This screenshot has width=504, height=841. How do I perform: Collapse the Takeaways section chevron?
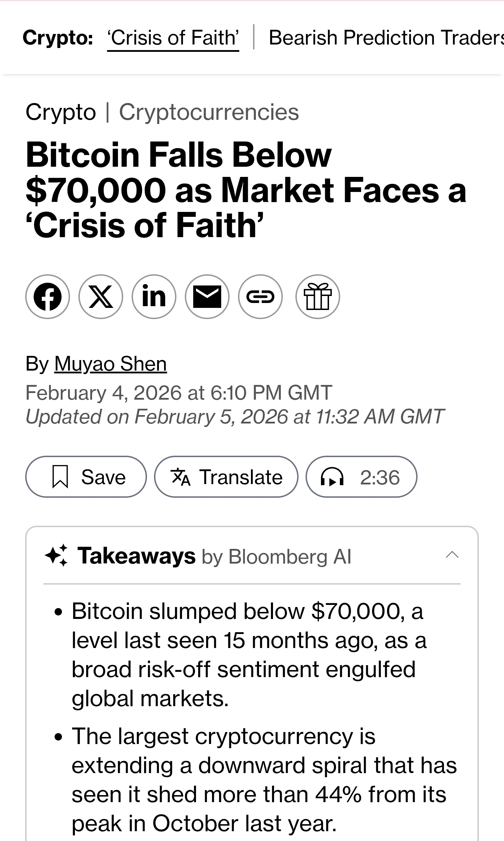point(452,554)
